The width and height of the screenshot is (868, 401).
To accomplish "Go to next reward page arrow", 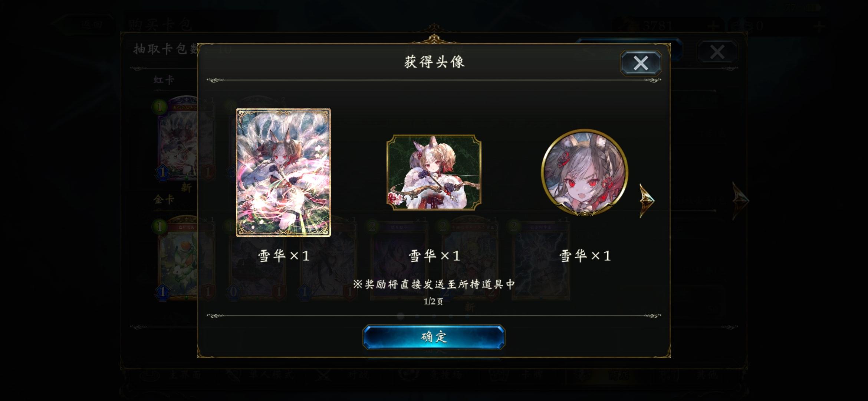I will tap(647, 200).
